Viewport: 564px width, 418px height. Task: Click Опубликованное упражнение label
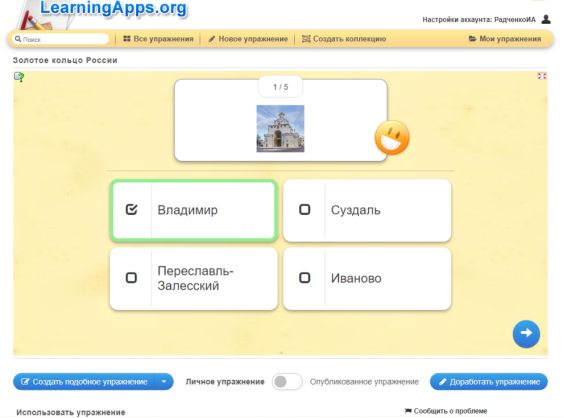pyautogui.click(x=364, y=382)
